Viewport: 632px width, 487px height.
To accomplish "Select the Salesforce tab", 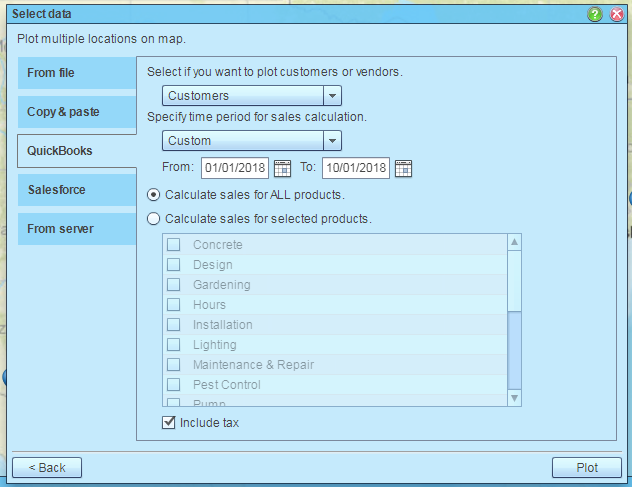I will click(76, 189).
